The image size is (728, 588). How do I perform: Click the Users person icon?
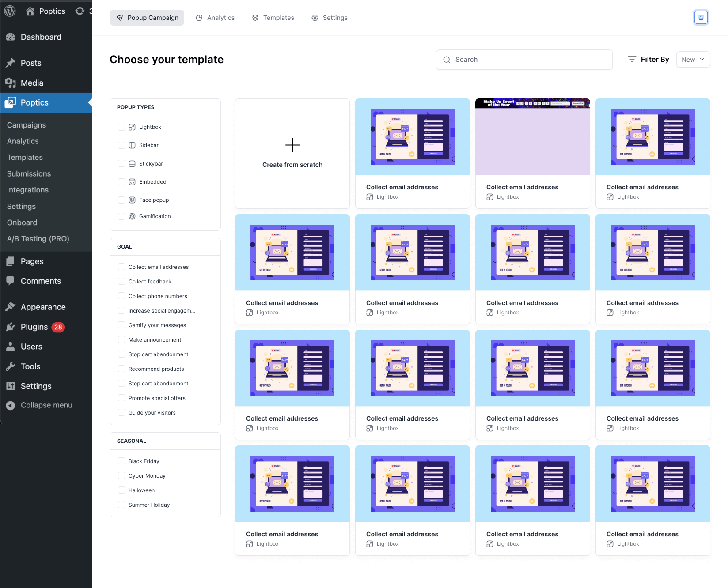tap(11, 347)
